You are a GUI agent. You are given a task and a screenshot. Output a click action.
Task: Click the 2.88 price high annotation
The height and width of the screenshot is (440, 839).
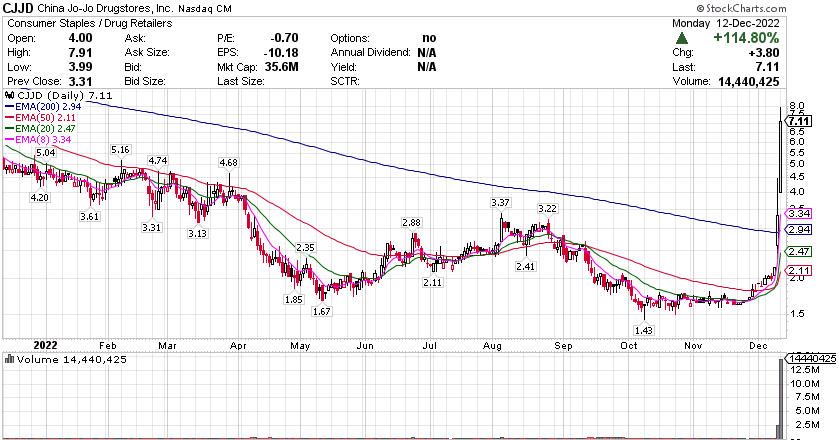click(x=411, y=223)
